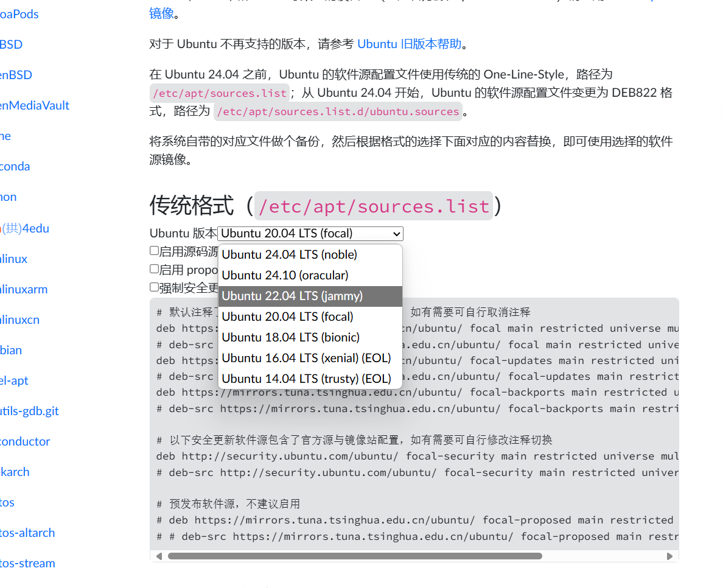Select Ubuntu 24.04 LTS (noble) option
Viewport: 723px width, 588px height.
[310, 254]
